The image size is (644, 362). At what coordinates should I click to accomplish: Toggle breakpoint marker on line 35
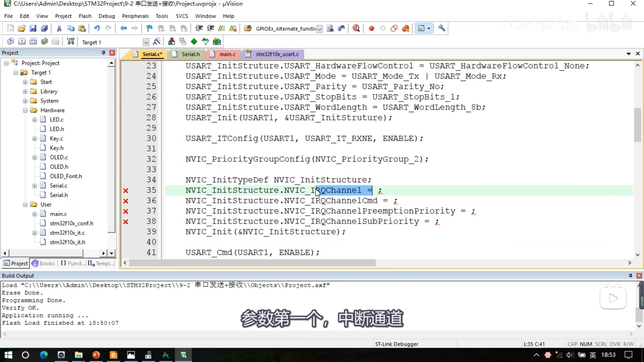(x=126, y=191)
